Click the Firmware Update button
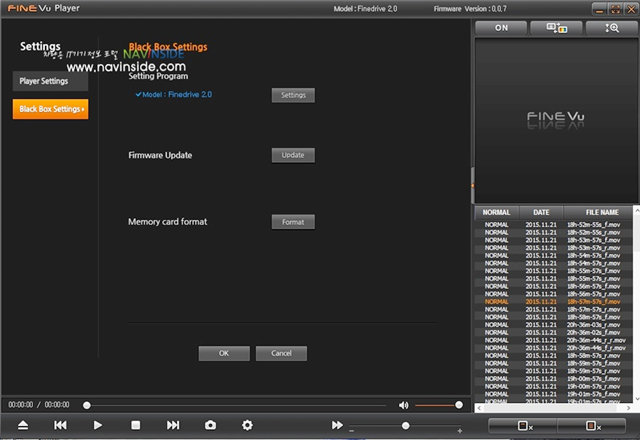The height and width of the screenshot is (440, 640). (x=293, y=155)
